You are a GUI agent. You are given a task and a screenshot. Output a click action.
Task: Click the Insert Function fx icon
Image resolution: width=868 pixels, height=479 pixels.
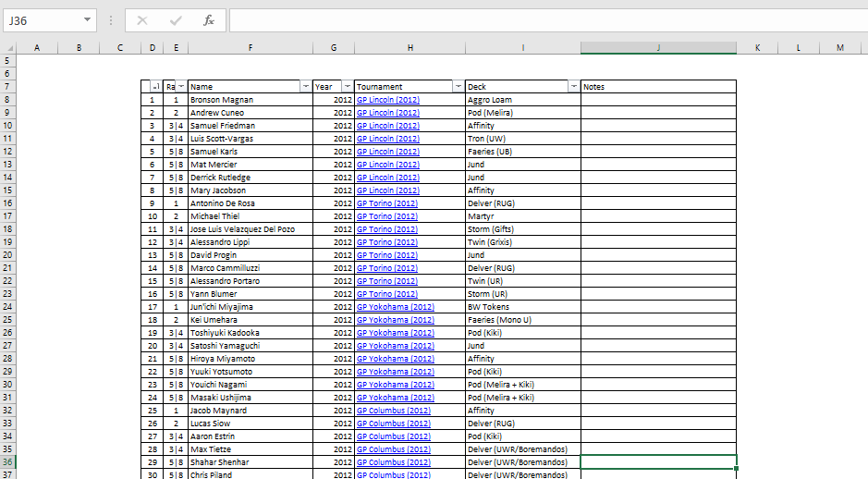point(209,20)
